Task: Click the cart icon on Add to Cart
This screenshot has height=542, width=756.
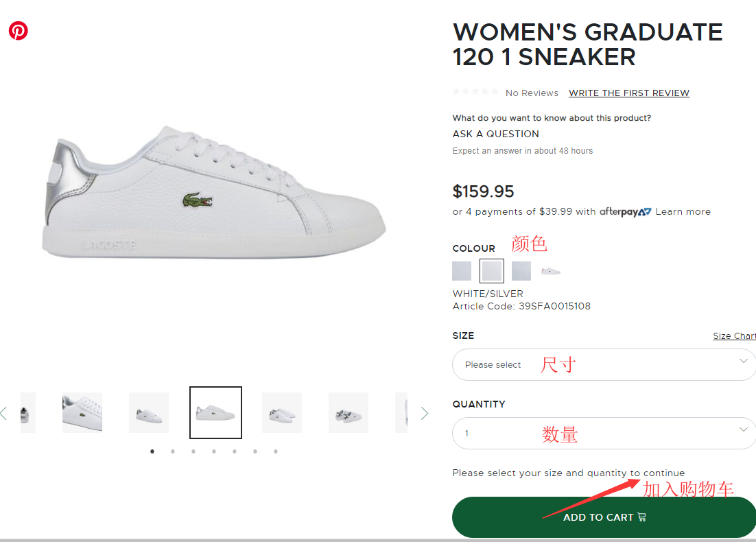Action: [x=642, y=517]
